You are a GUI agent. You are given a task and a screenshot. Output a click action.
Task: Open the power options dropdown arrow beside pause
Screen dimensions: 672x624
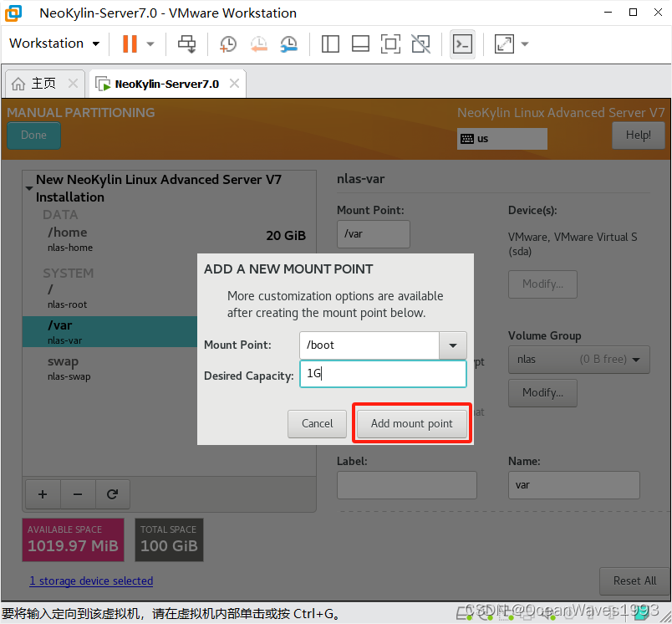click(150, 43)
